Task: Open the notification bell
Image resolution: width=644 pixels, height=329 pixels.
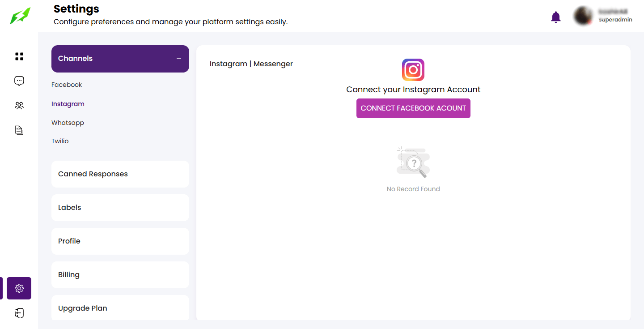Action: tap(555, 17)
